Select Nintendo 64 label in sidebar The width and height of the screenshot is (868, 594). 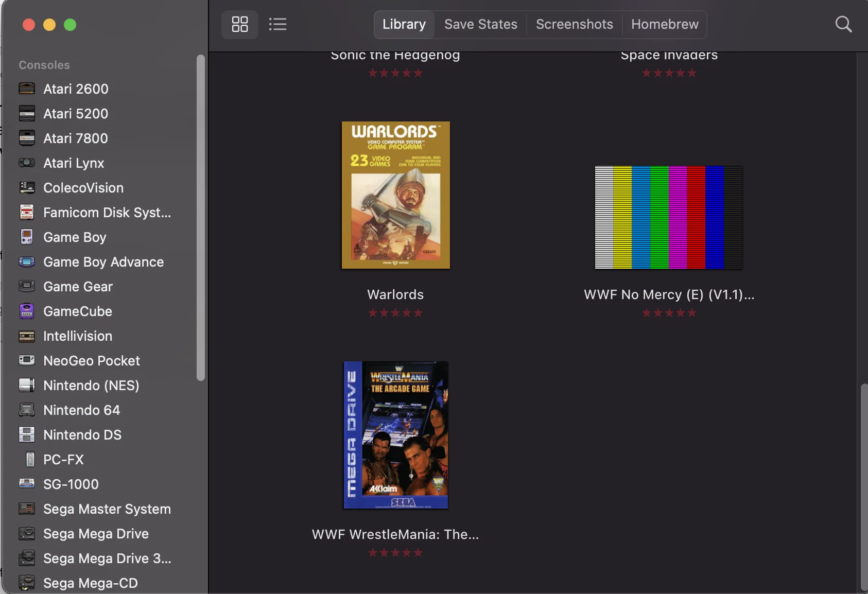point(81,410)
